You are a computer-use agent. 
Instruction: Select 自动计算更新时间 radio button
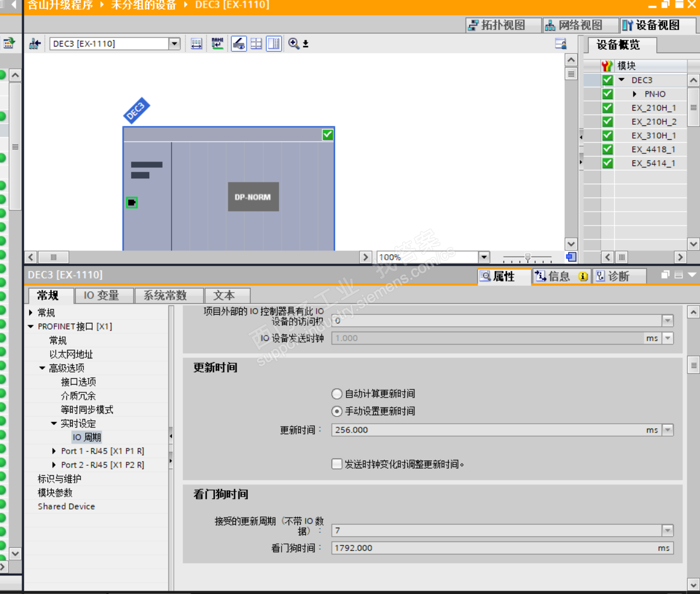click(337, 394)
